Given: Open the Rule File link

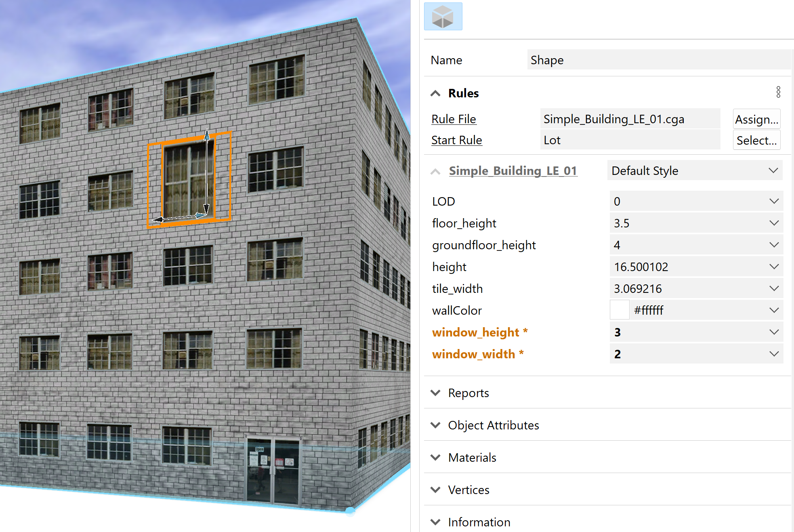Looking at the screenshot, I should coord(453,119).
